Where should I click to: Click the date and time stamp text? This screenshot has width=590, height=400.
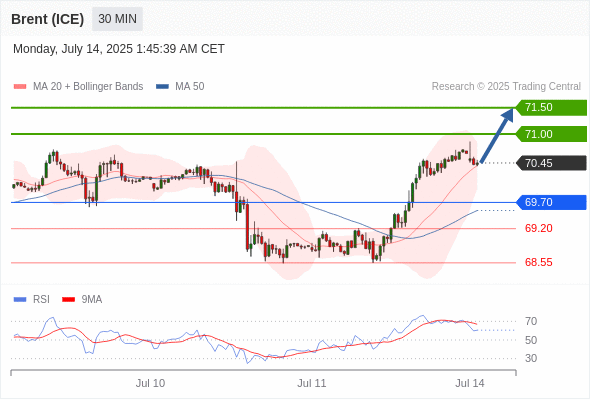[119, 49]
